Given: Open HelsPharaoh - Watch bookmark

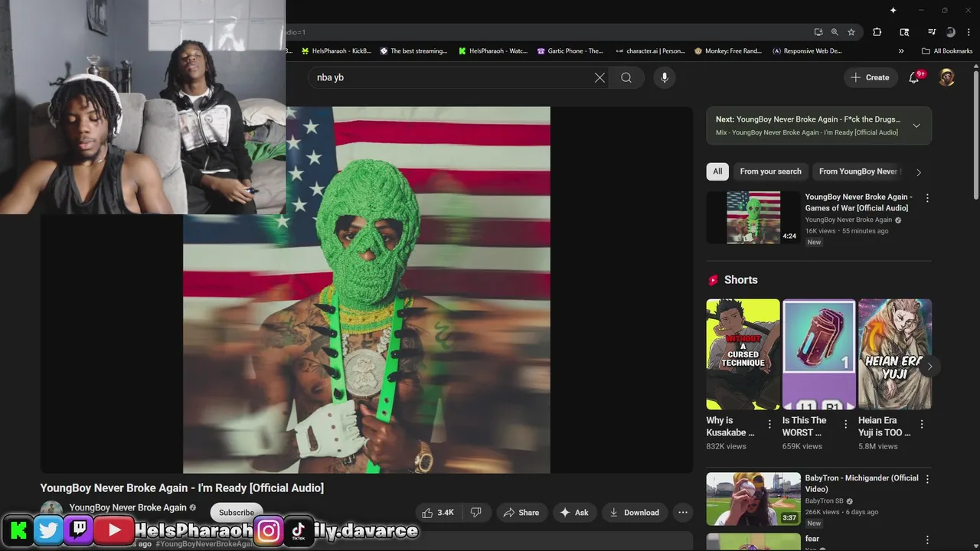Looking at the screenshot, I should click(x=493, y=51).
